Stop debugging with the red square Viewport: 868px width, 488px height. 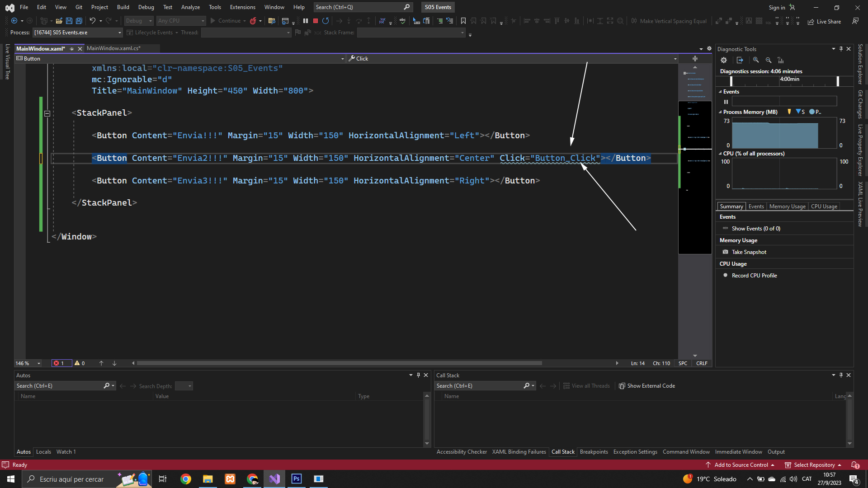316,21
